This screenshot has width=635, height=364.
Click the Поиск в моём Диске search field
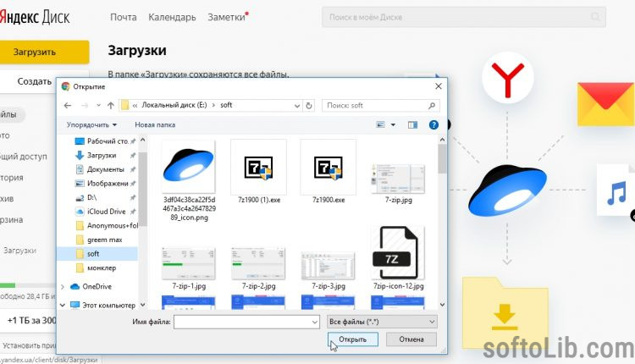464,17
